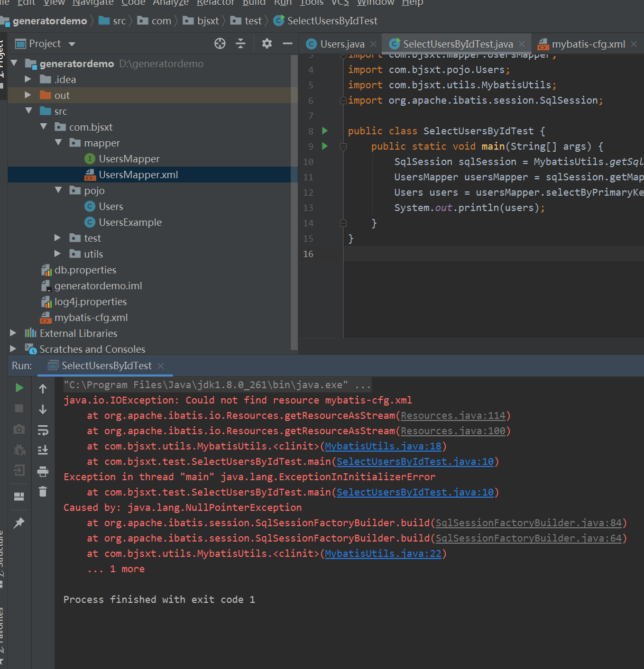The width and height of the screenshot is (644, 669).
Task: Toggle Scroll to End in Run console
Action: (x=43, y=450)
